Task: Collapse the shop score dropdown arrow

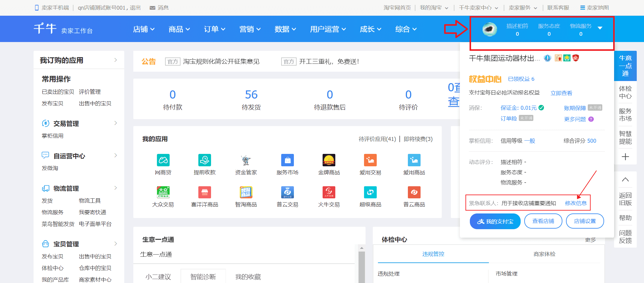Action: pos(600,28)
